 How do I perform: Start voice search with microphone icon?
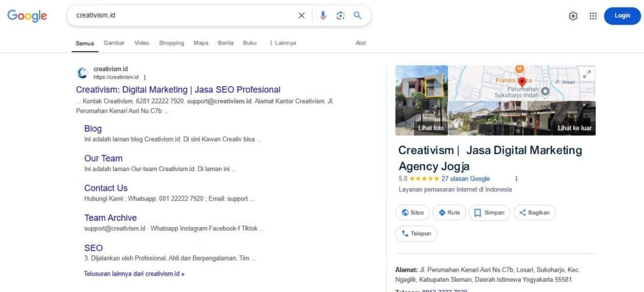[323, 16]
